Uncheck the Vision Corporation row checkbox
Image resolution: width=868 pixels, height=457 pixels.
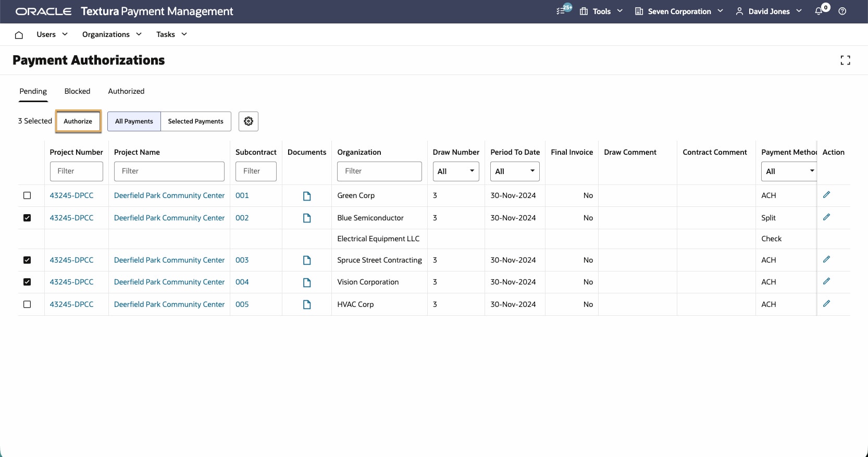point(27,282)
